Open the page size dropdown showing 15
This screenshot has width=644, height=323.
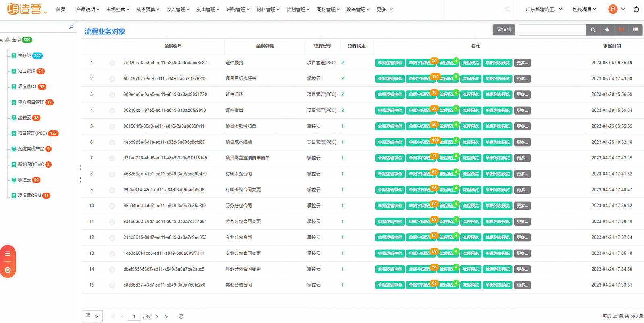(93, 316)
